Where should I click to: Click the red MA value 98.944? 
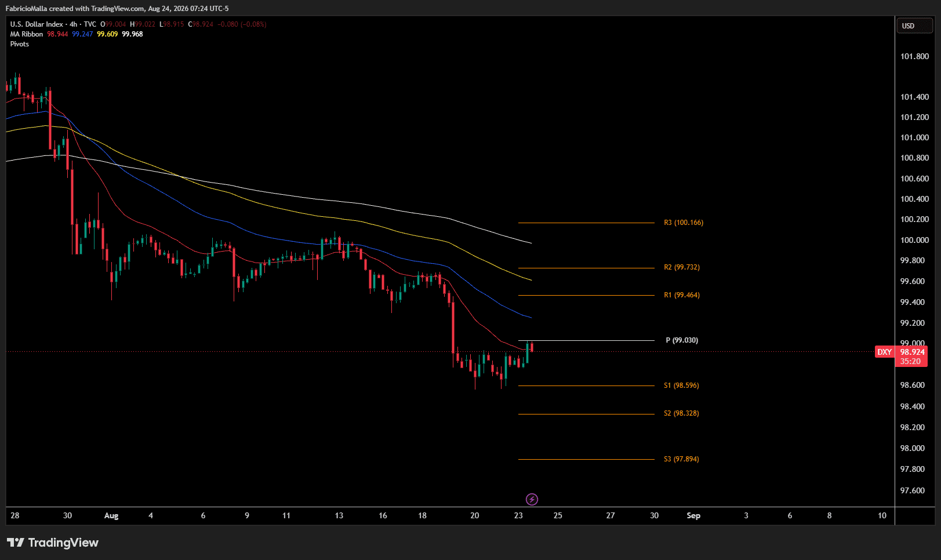point(57,34)
